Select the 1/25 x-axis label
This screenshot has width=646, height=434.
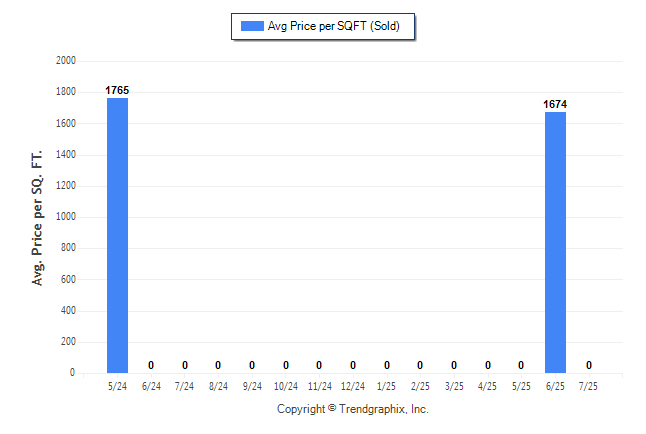(x=386, y=386)
